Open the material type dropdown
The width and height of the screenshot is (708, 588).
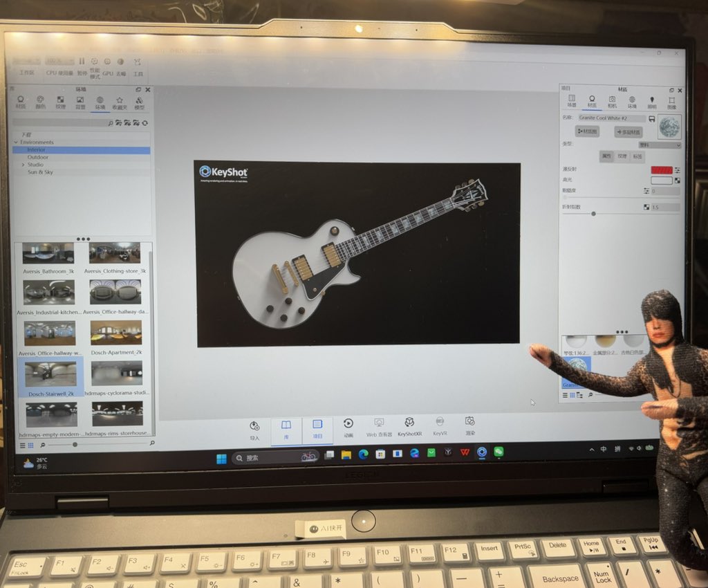[660, 145]
